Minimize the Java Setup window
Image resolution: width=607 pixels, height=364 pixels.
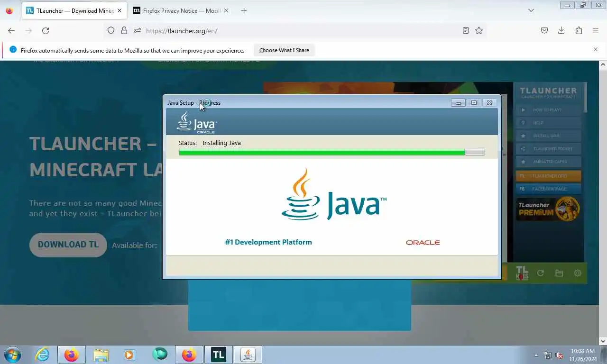458,103
